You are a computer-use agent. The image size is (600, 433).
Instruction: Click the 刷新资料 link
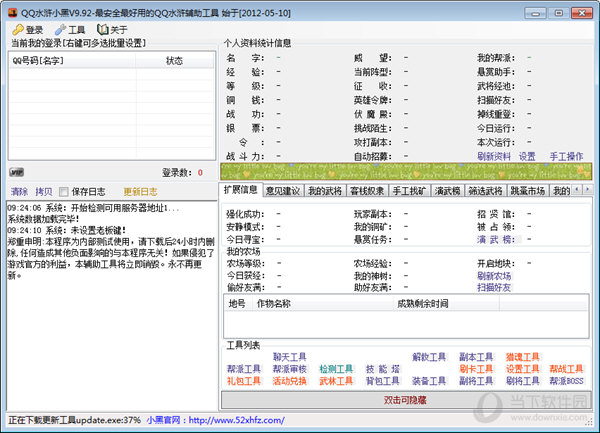(494, 156)
